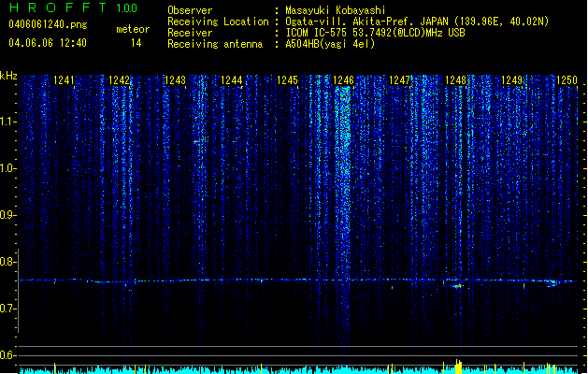The image size is (588, 374).
Task: Click the receiver value ICOM IC-575 53.7492 MHz USB
Action: 376,33
